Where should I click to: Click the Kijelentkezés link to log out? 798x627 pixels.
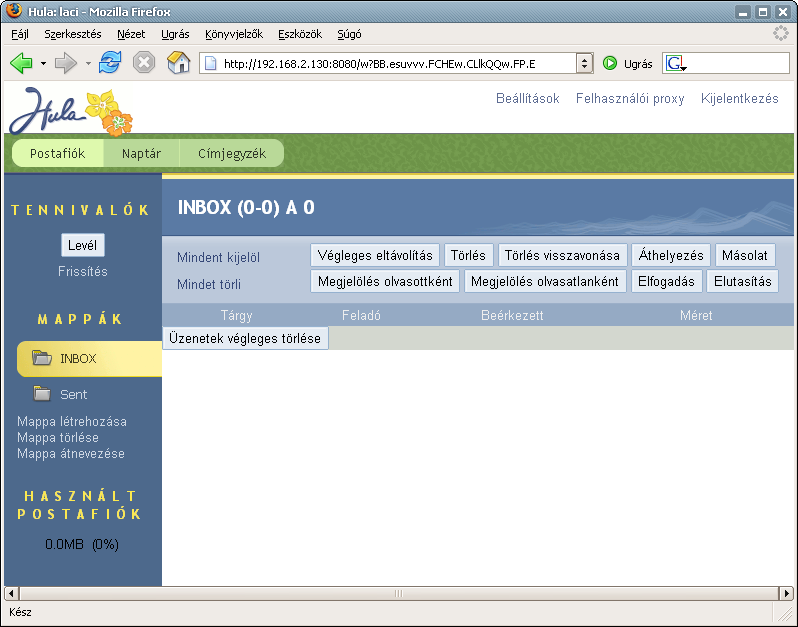click(x=739, y=98)
